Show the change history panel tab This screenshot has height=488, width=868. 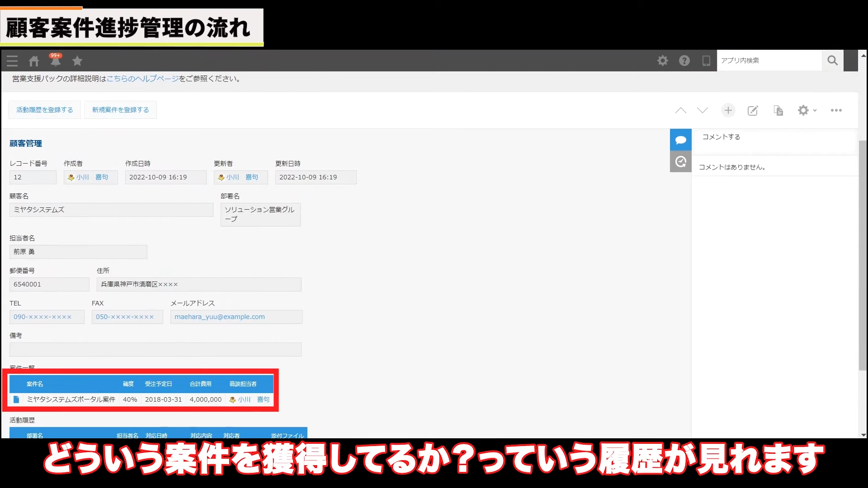[x=680, y=161]
